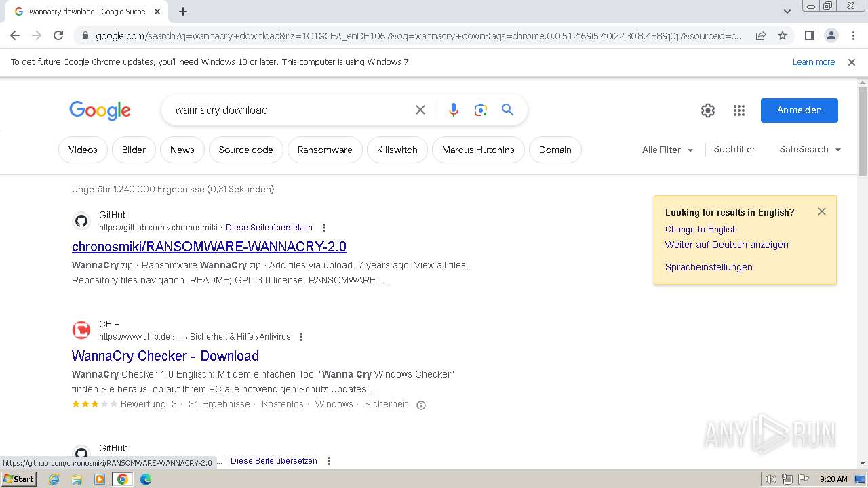Open the Spracheinstellungen link
Image resolution: width=868 pixels, height=488 pixels.
709,267
